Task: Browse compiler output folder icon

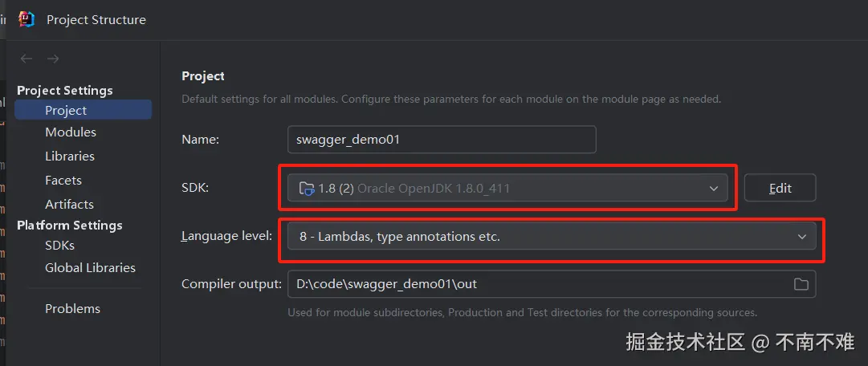Action: coord(801,284)
